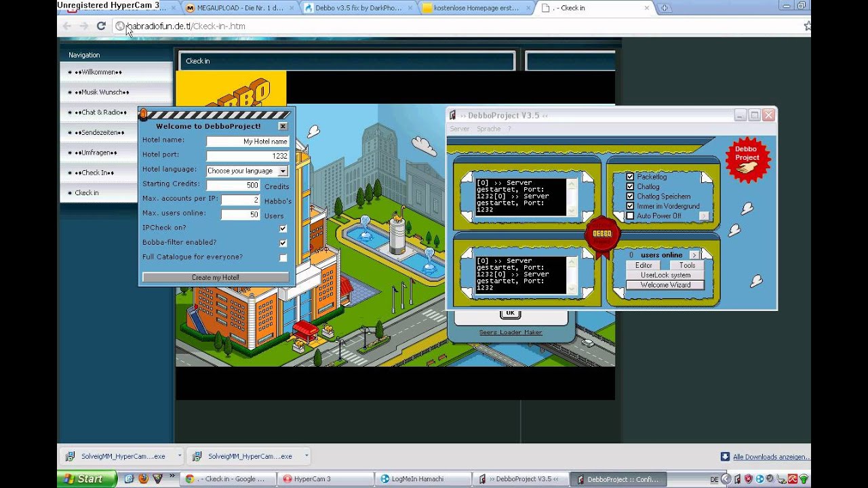This screenshot has height=488, width=868.
Task: Close the 'Check in' browser tab
Action: pyautogui.click(x=647, y=8)
